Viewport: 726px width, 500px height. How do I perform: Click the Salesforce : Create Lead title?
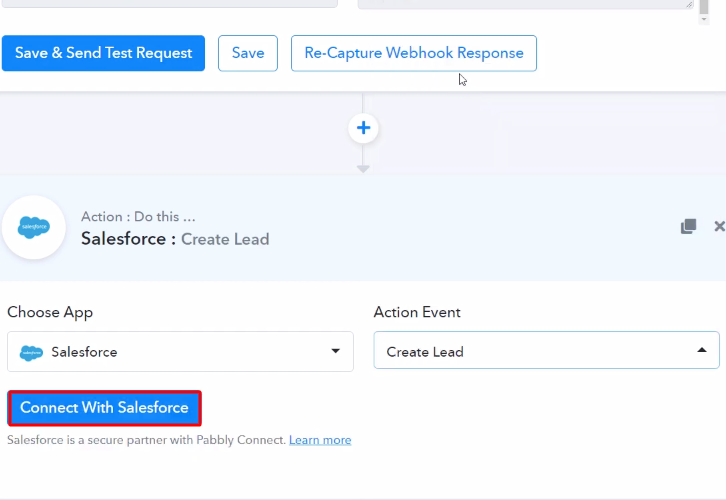(x=175, y=239)
